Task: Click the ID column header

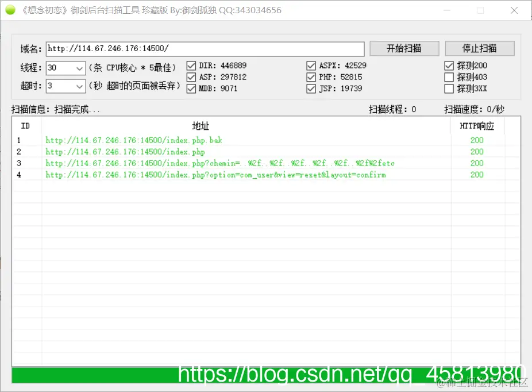Action: click(26, 126)
